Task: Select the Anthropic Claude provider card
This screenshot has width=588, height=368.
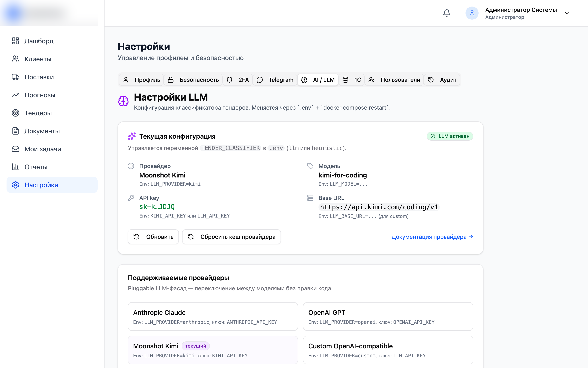Action: point(213,316)
